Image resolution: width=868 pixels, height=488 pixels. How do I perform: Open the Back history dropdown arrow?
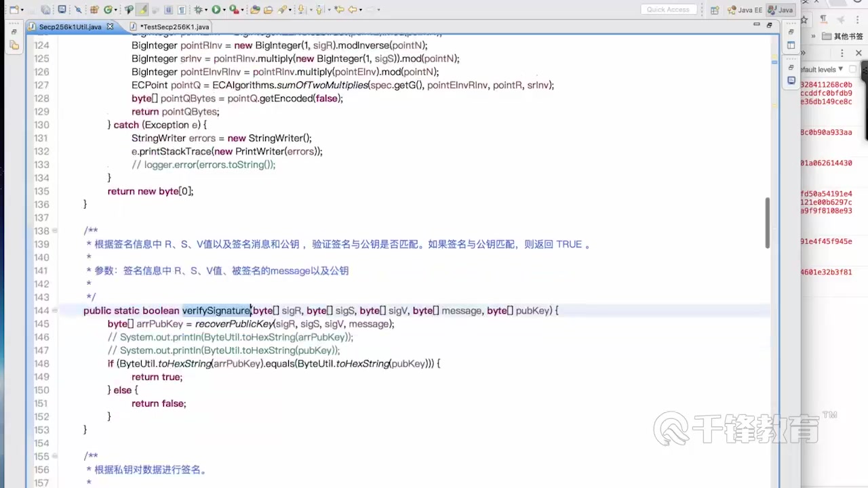click(361, 10)
